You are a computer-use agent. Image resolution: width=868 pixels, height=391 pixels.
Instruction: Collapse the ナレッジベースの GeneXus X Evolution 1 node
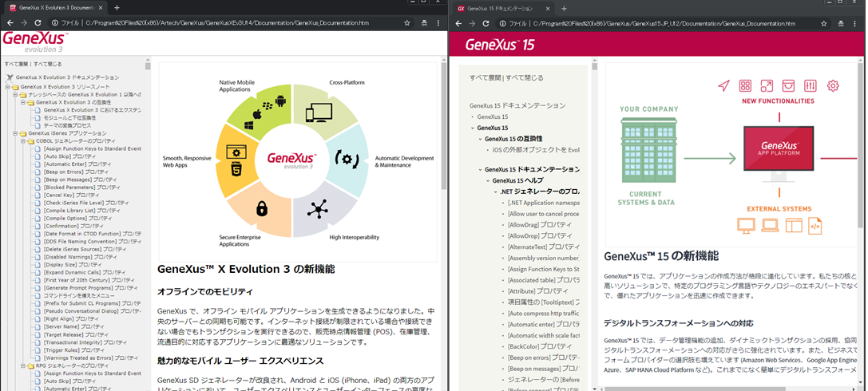[15, 95]
